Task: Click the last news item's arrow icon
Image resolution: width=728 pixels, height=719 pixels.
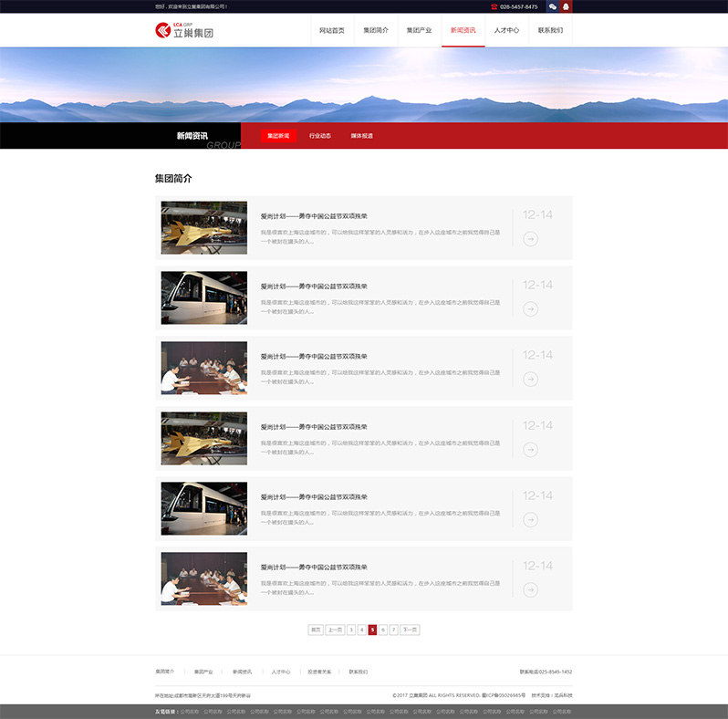Action: coord(530,590)
